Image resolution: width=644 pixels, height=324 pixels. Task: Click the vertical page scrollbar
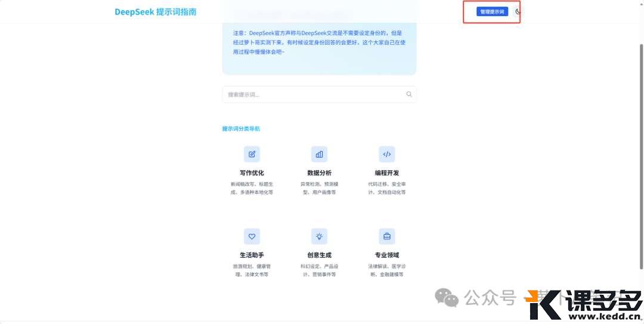tap(641, 156)
